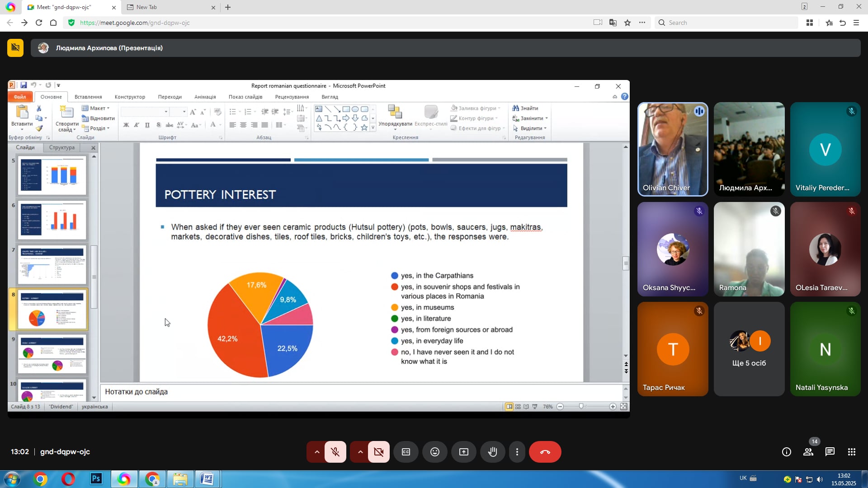Bookmark page with star icon
The height and width of the screenshot is (488, 868).
pos(627,23)
